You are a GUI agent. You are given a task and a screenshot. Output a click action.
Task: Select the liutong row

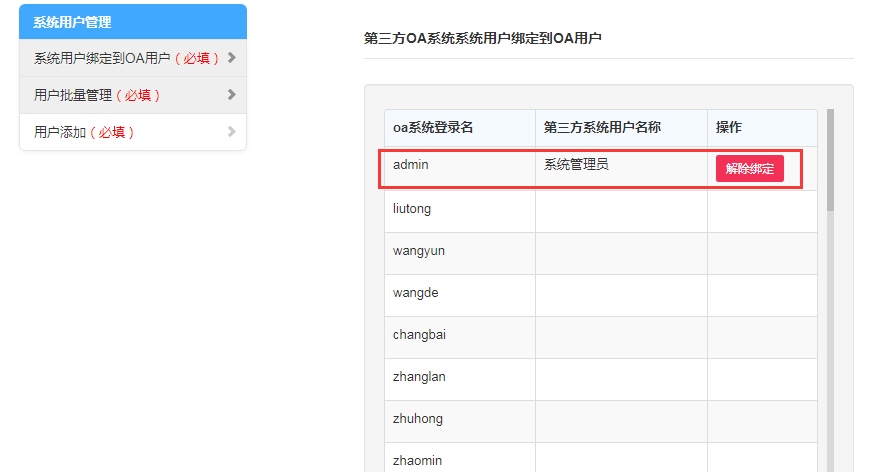pos(412,209)
